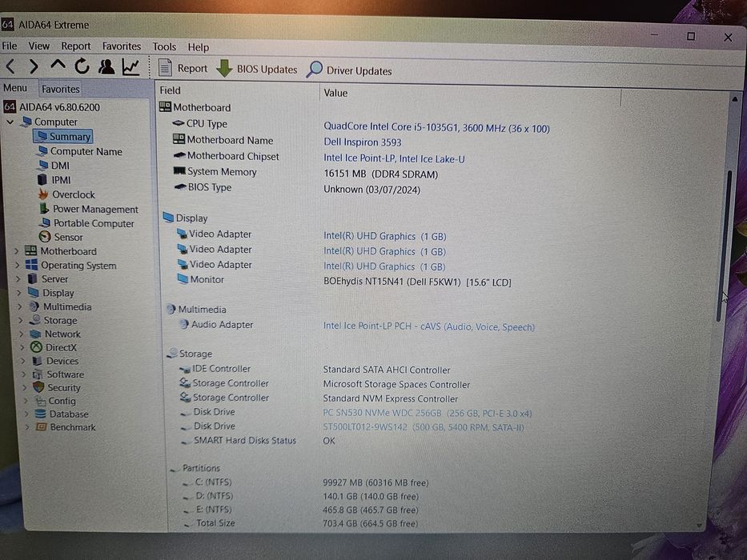Screen dimensions: 747x560
Task: Select the Security shield item
Action: pos(57,388)
